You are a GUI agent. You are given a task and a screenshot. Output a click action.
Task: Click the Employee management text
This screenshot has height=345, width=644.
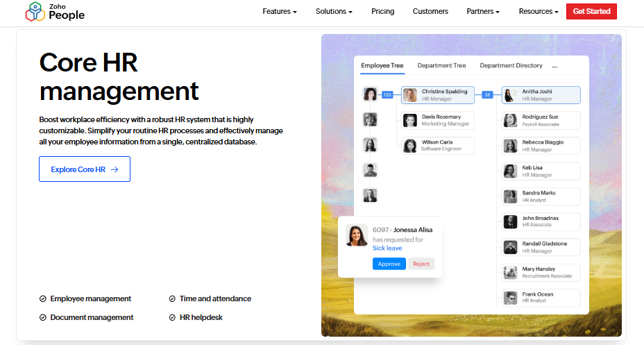91,298
